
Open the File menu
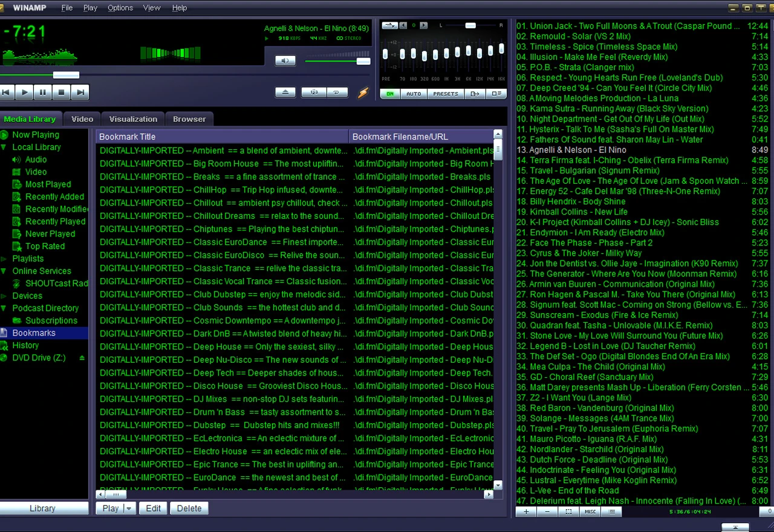67,8
